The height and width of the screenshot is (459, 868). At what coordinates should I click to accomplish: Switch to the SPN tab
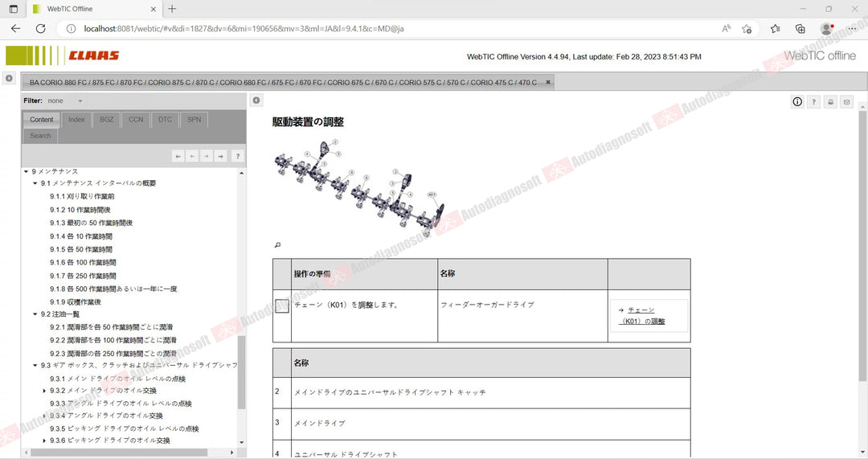194,120
